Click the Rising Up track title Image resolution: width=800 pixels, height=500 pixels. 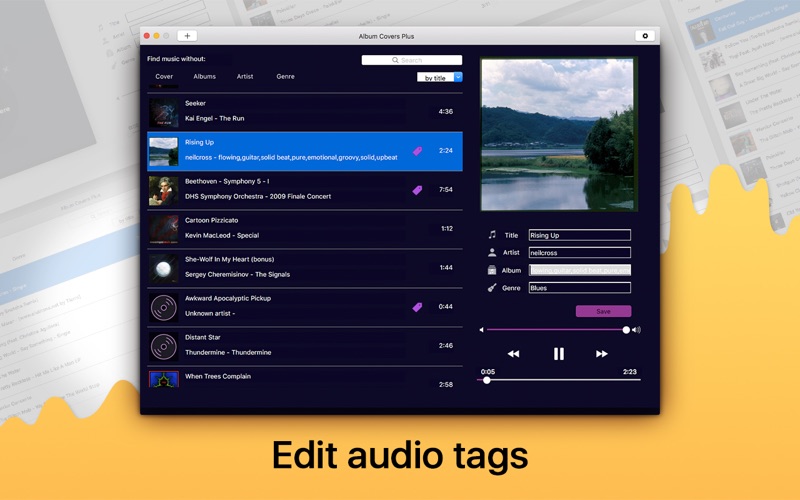click(199, 142)
